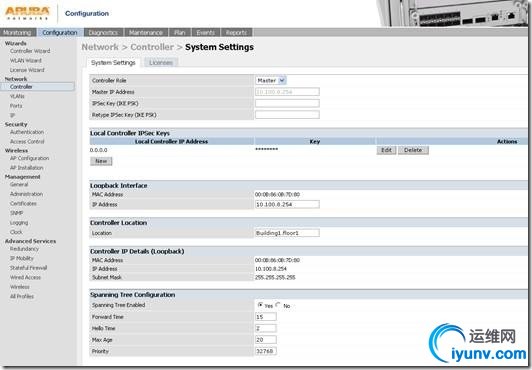This screenshot has height=370, width=532.
Task: Click the 0.0.0.0 local controller address
Action: click(x=99, y=150)
